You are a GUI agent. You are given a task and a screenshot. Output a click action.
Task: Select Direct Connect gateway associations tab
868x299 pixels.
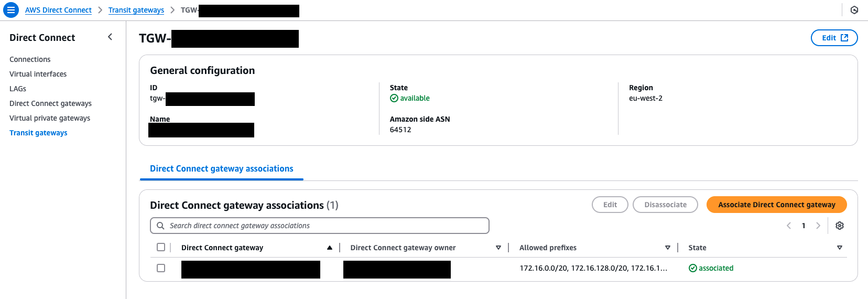click(221, 169)
